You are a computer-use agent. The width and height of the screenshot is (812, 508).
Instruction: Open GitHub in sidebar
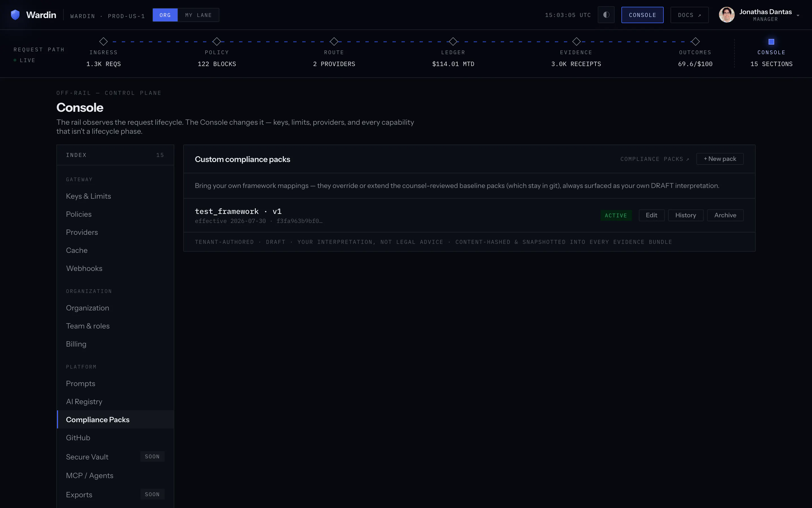click(x=115, y=438)
